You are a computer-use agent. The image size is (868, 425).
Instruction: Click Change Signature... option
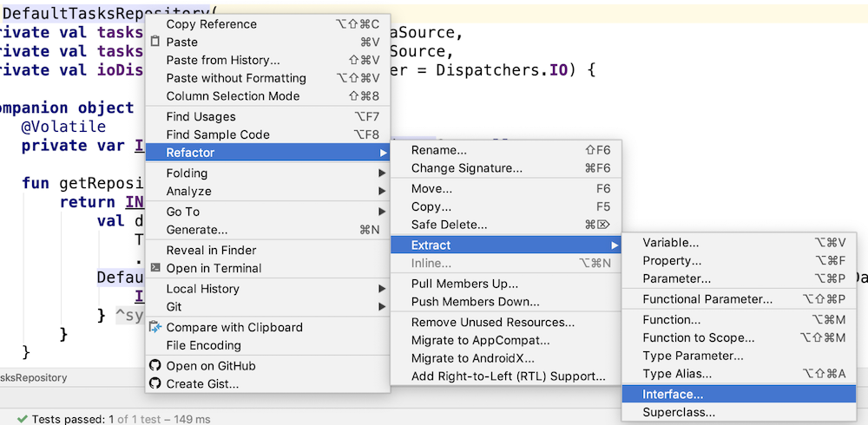(x=466, y=168)
